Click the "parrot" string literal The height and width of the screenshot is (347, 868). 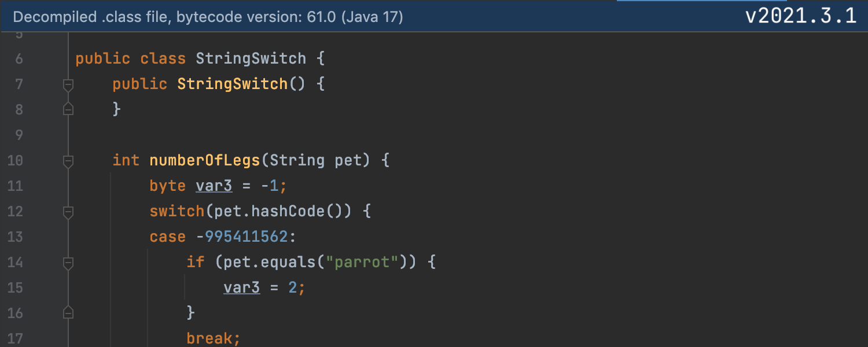[363, 262]
